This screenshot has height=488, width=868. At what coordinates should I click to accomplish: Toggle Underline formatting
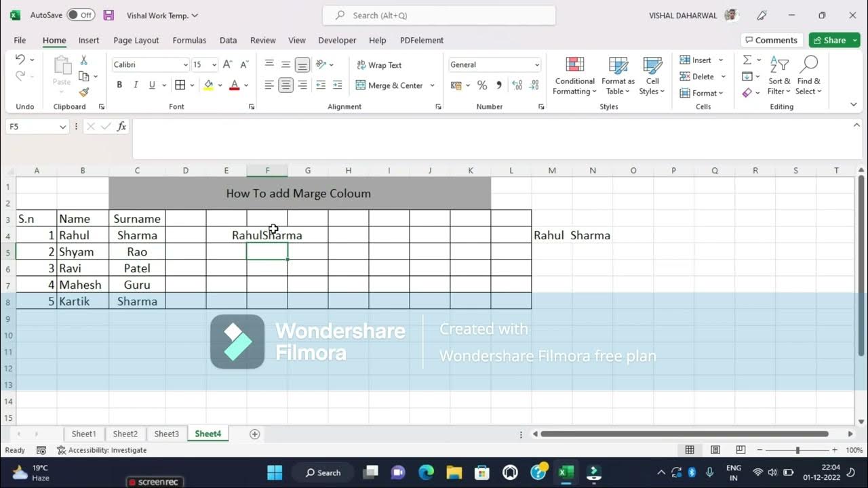[152, 85]
